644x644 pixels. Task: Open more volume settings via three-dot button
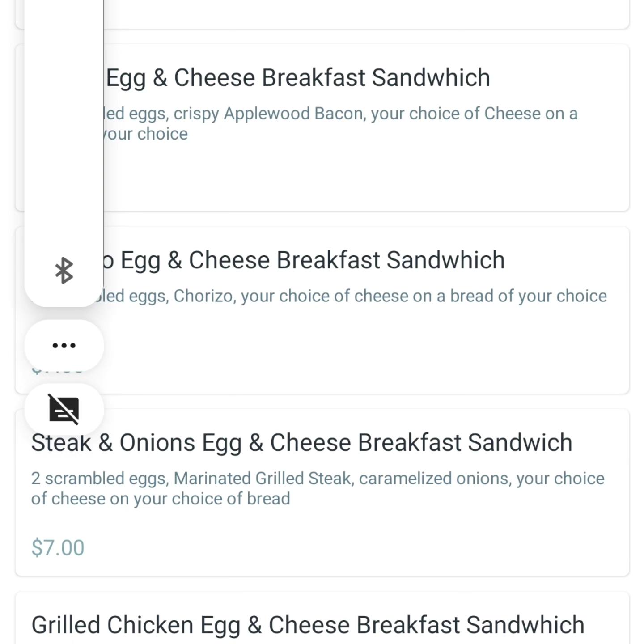point(64,345)
